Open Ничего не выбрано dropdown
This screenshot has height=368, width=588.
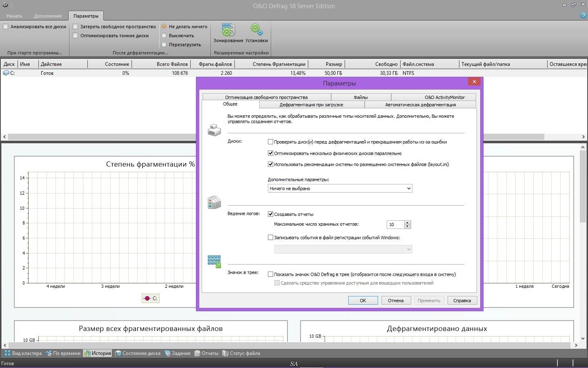340,188
